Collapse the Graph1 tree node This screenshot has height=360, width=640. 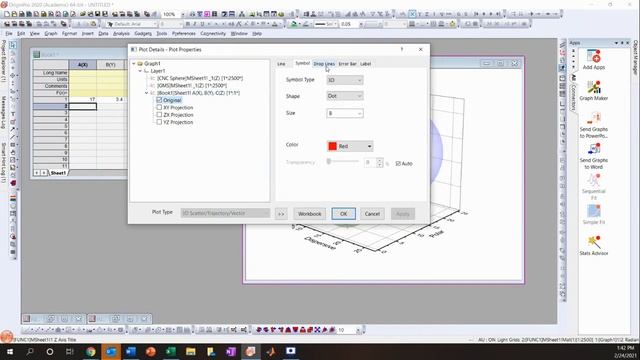point(134,64)
